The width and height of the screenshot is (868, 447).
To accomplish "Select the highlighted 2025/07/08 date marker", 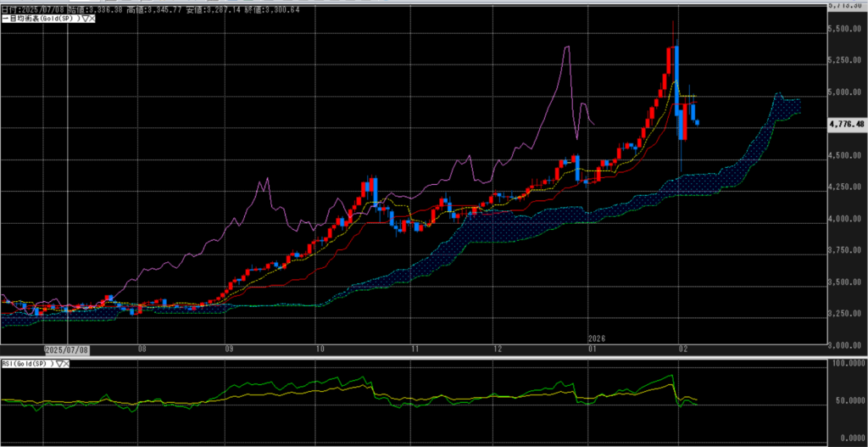I will point(66,349).
